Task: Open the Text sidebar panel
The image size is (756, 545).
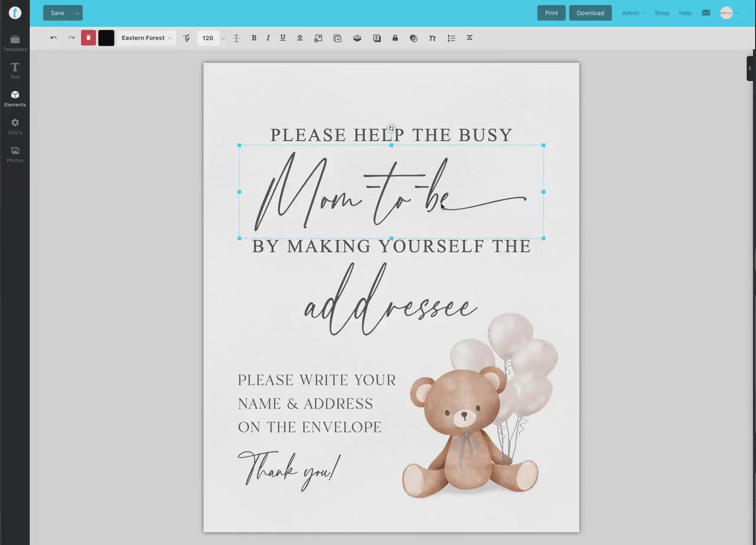Action: tap(15, 71)
